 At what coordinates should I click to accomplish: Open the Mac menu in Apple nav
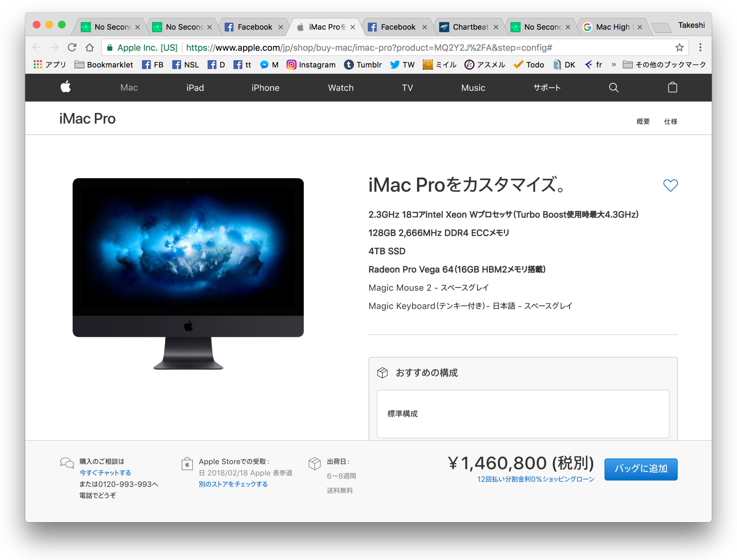129,88
